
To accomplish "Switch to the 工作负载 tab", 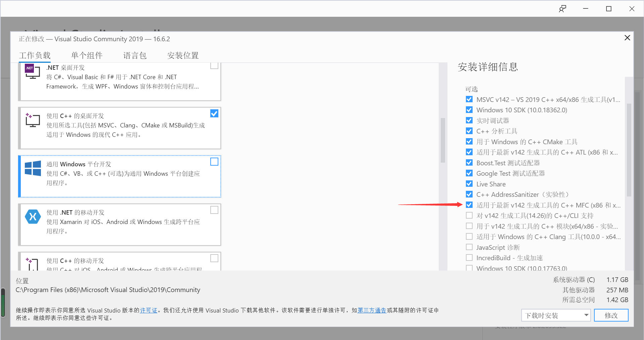I will (x=35, y=55).
